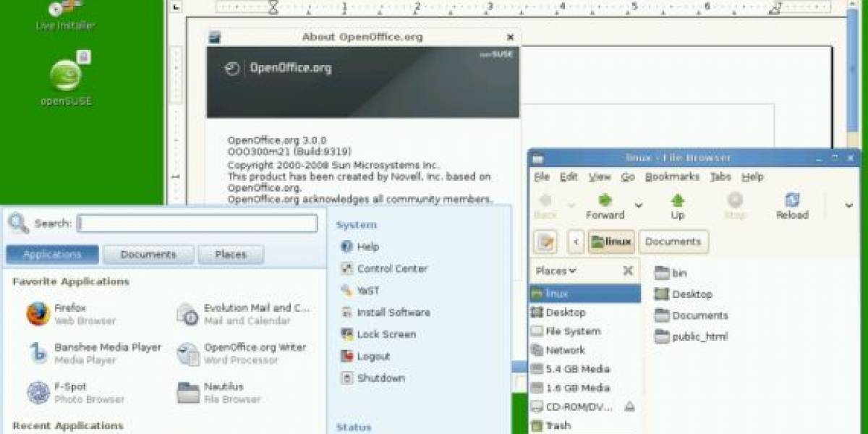Viewport: 868px width, 434px height.
Task: Open the bin folder
Action: 670,273
